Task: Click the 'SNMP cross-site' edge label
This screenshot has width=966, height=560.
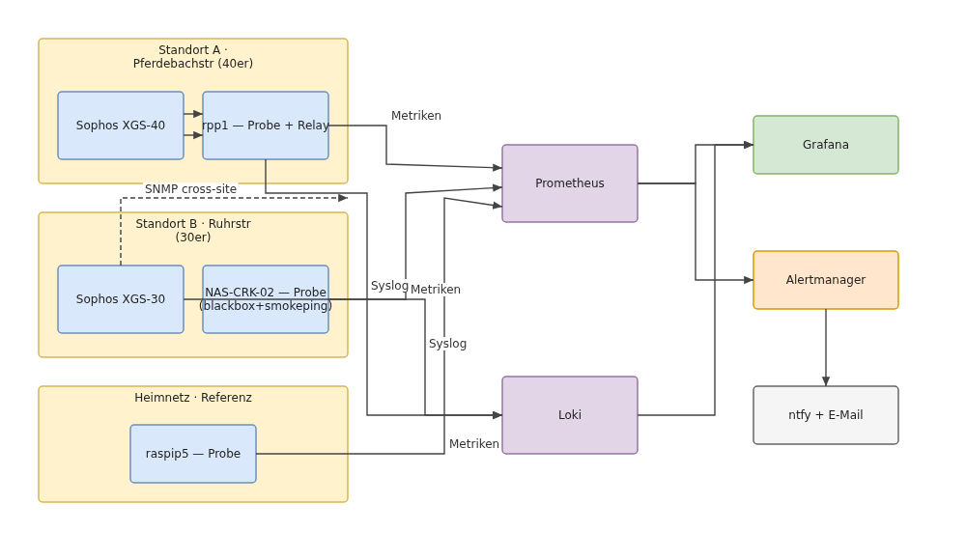Action: coord(190,190)
